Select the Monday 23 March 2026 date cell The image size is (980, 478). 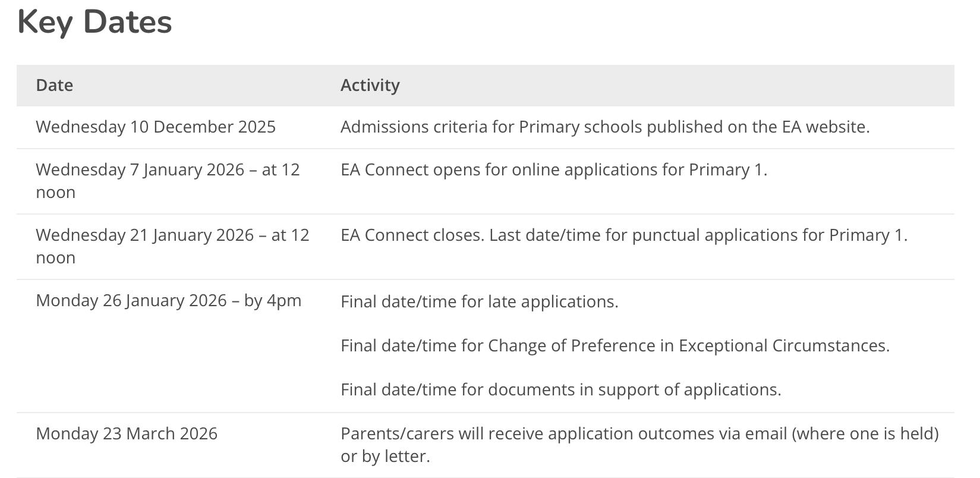pos(127,433)
